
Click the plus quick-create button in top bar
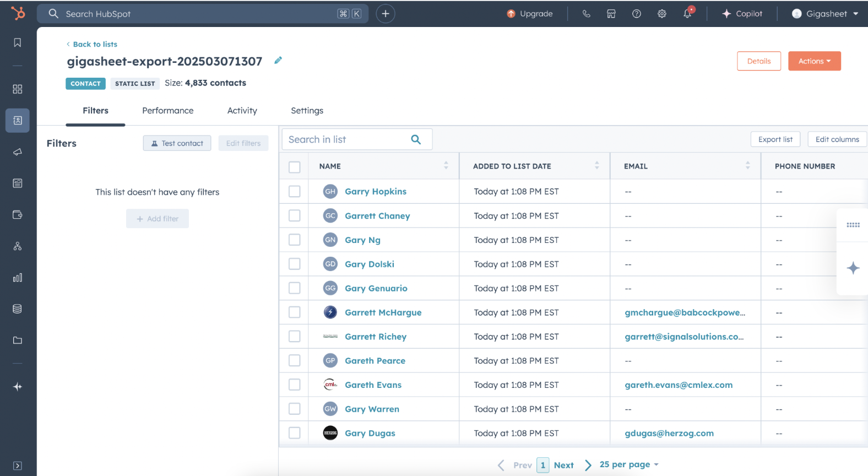click(x=386, y=14)
